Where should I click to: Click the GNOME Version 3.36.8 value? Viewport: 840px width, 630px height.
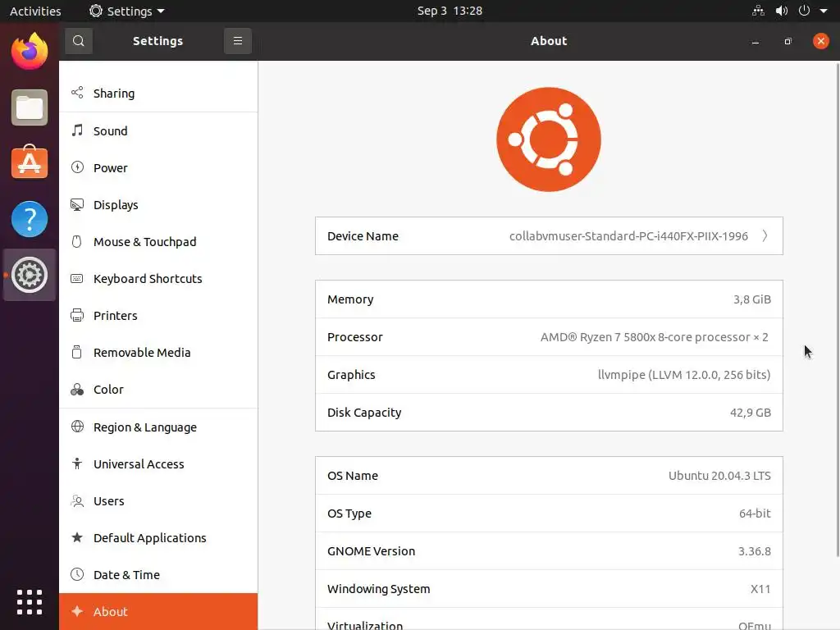[x=755, y=551]
